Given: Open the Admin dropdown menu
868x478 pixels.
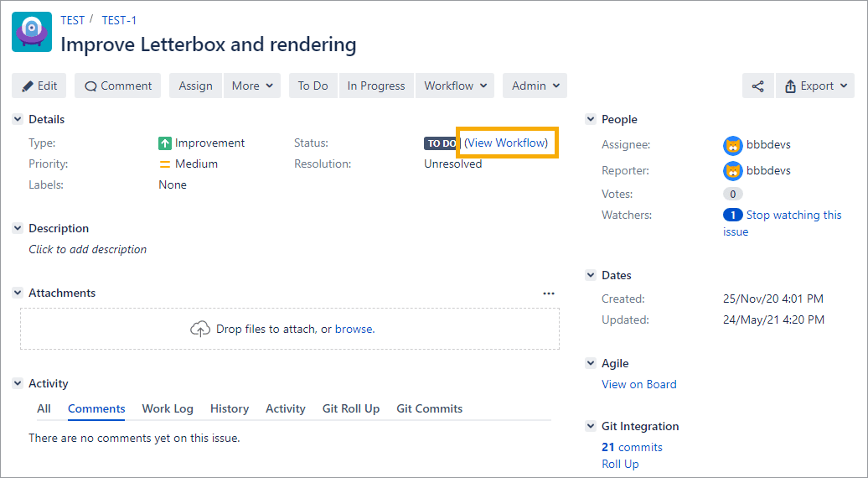Looking at the screenshot, I should [535, 86].
